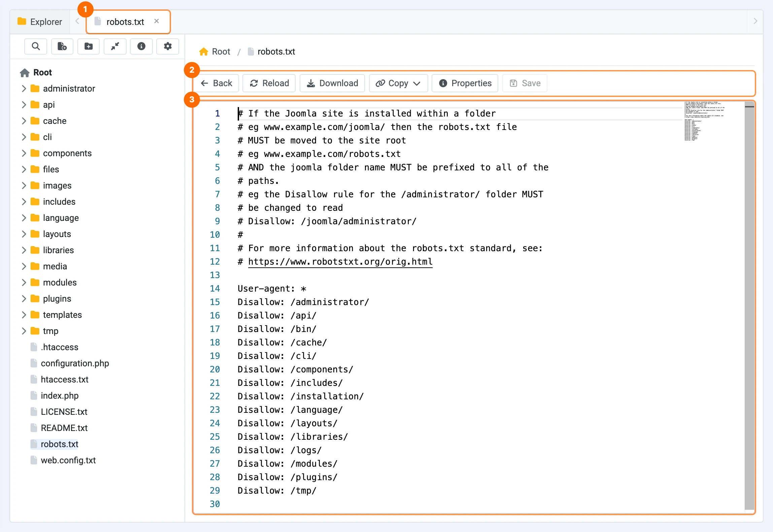Screen dimensions: 773x532
Task: Click the collapse-all arrows icon
Action: click(x=115, y=46)
